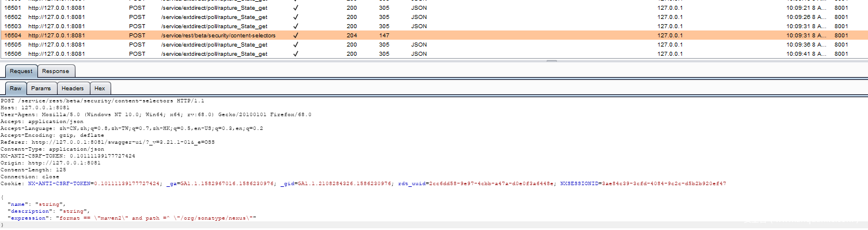The height and width of the screenshot is (230, 868).
Task: Switch to the Response tab
Action: [56, 71]
